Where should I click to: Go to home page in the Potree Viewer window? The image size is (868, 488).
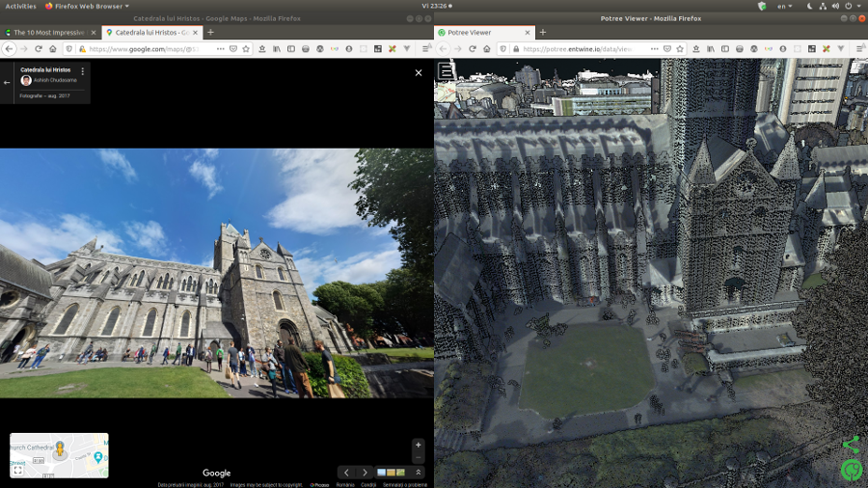[487, 48]
